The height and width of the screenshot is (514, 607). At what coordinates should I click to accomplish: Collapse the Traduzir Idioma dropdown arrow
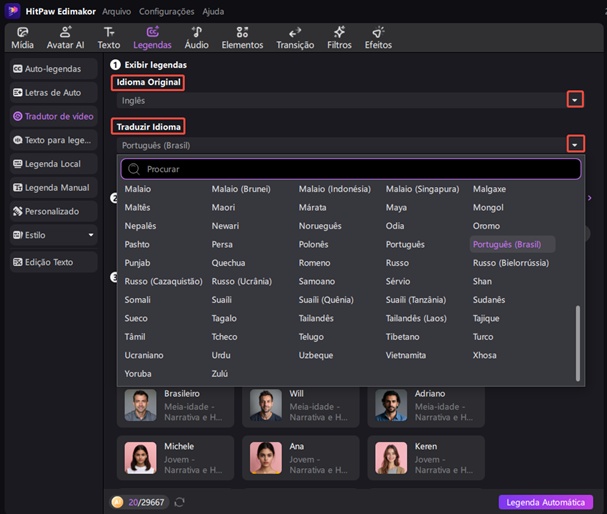pyautogui.click(x=574, y=145)
